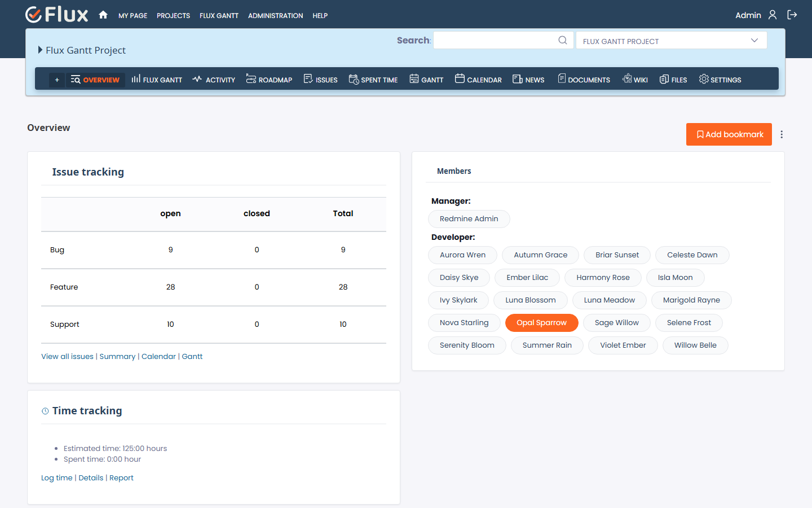Click the Overview tab icon
Image resolution: width=812 pixels, height=508 pixels.
(x=76, y=80)
